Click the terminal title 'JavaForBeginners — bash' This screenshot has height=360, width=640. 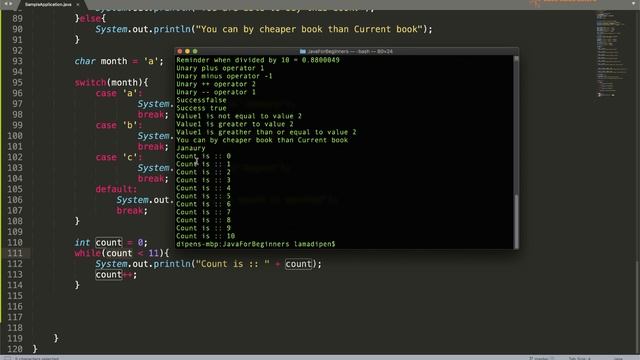[350, 51]
